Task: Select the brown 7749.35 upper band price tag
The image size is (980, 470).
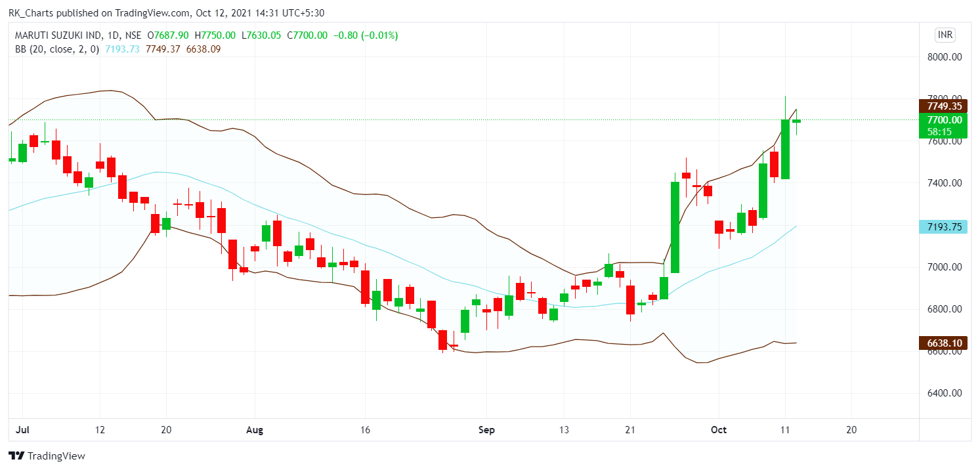Action: click(x=944, y=106)
